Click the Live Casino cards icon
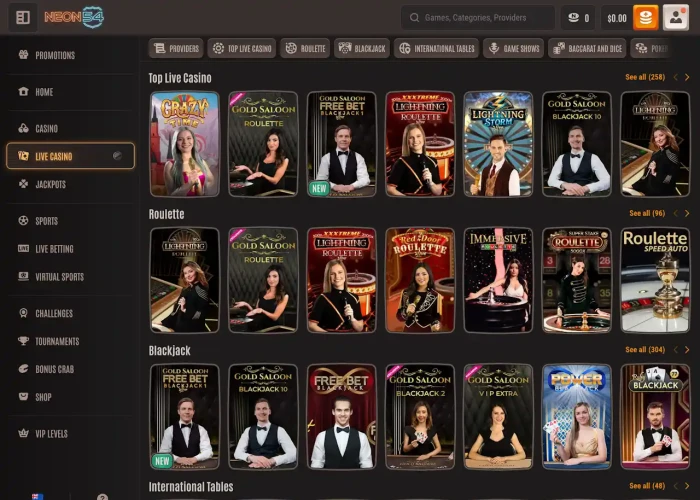 coord(24,156)
